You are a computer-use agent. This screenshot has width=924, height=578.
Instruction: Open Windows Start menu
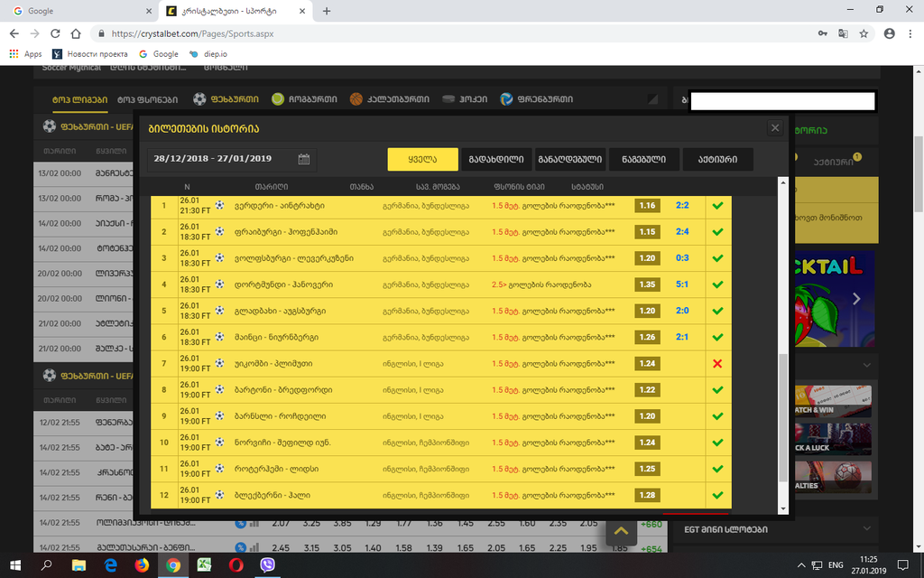15,565
